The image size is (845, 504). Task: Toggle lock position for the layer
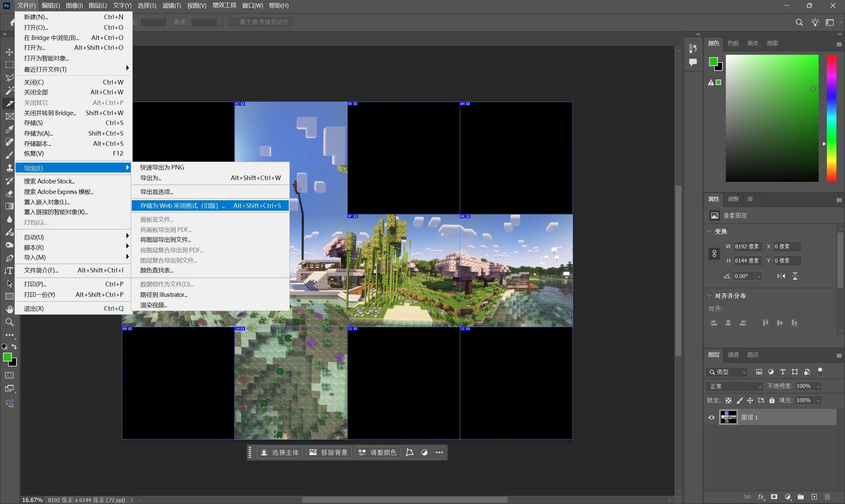(x=750, y=400)
